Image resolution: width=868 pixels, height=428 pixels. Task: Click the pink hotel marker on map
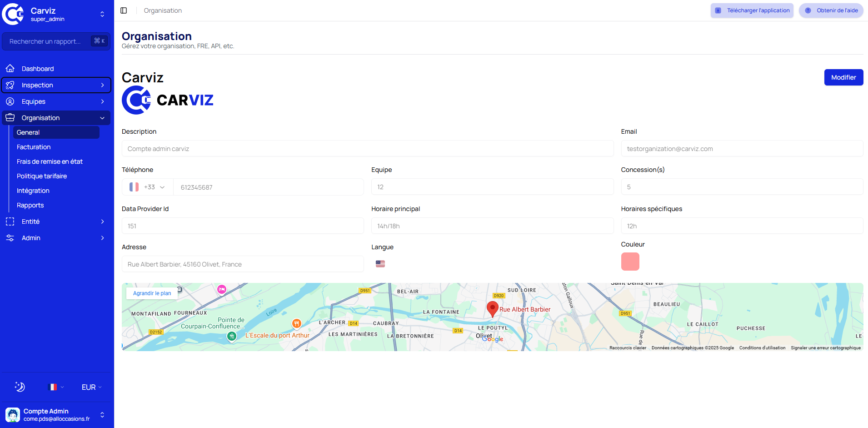pos(222,289)
